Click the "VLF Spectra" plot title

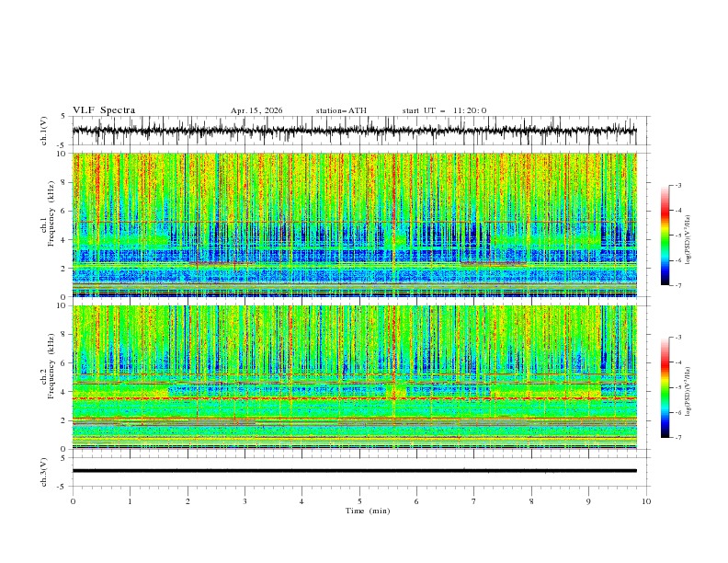tap(104, 110)
